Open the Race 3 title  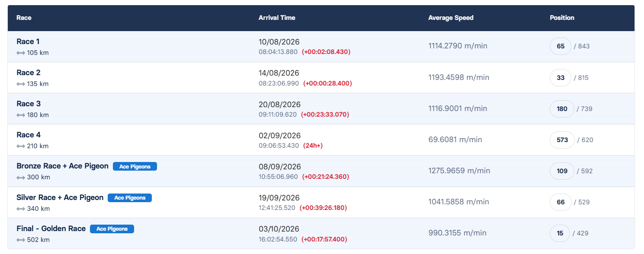pyautogui.click(x=29, y=104)
